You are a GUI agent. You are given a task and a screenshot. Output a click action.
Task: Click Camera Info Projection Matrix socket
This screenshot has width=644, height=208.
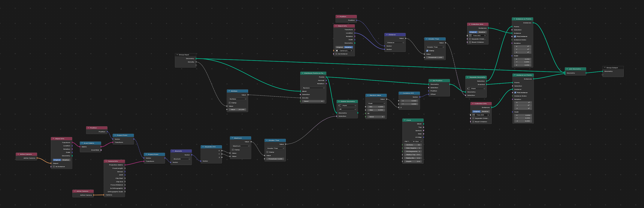(x=125, y=165)
